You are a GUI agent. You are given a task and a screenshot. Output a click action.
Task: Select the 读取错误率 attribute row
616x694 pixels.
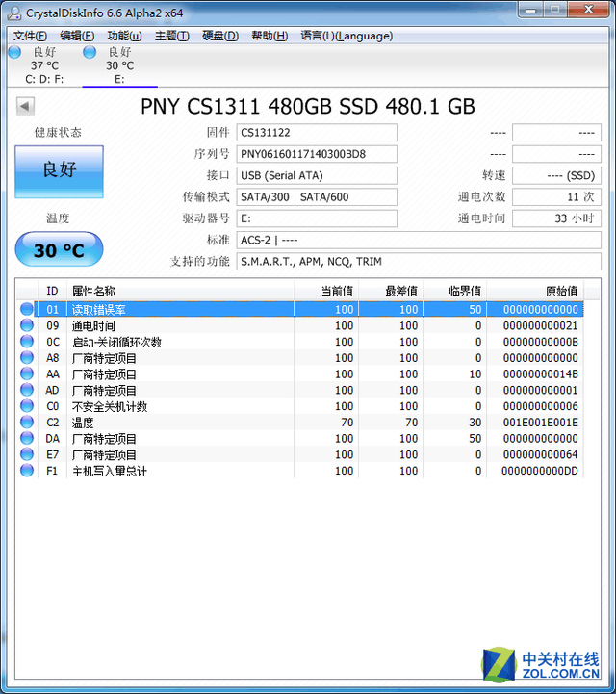(300, 309)
